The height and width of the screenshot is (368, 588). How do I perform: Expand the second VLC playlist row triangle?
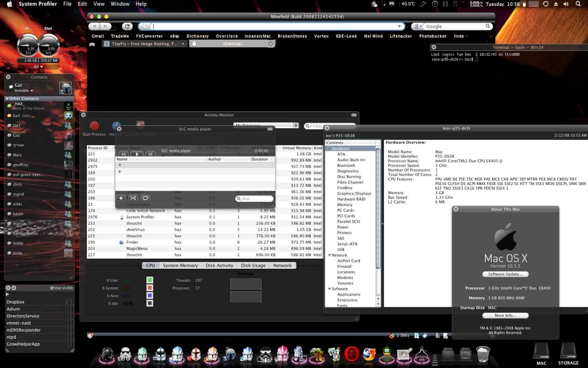pos(120,171)
